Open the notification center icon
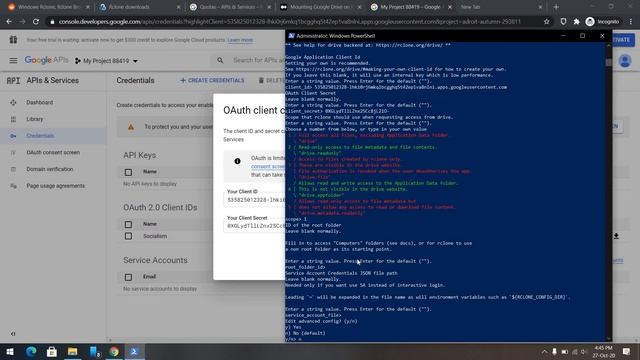 (x=627, y=351)
